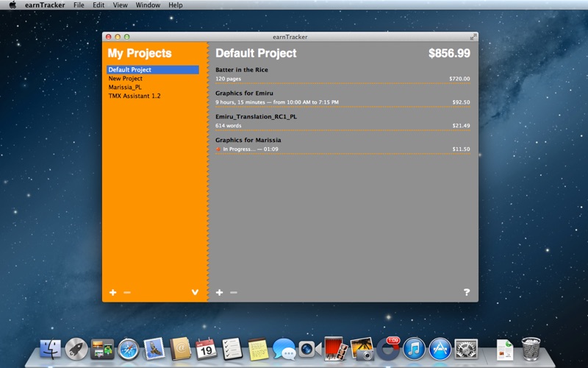This screenshot has height=368, width=588.
Task: Enter full screen using window arrows icon
Action: (x=473, y=37)
